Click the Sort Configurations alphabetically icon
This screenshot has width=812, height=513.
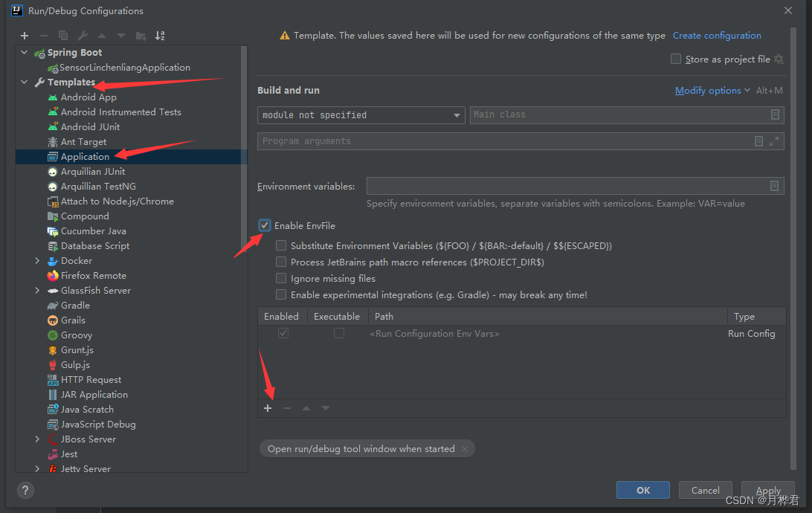(160, 36)
